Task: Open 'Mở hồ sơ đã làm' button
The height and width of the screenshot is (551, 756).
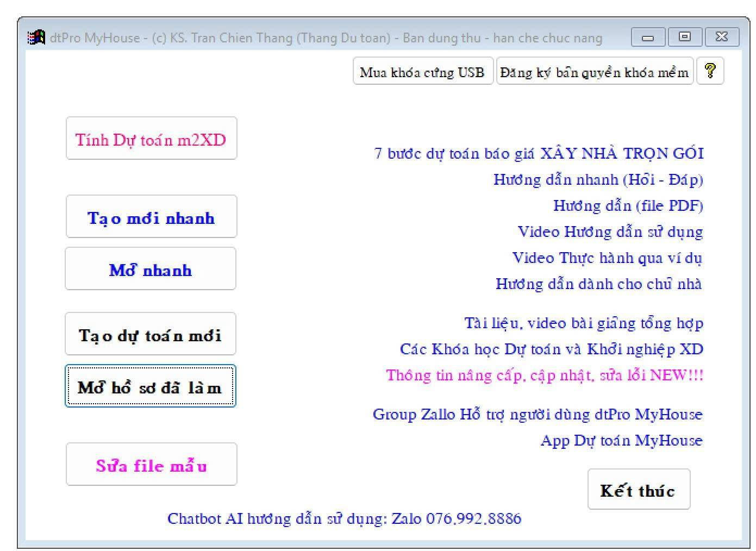Action: (150, 387)
